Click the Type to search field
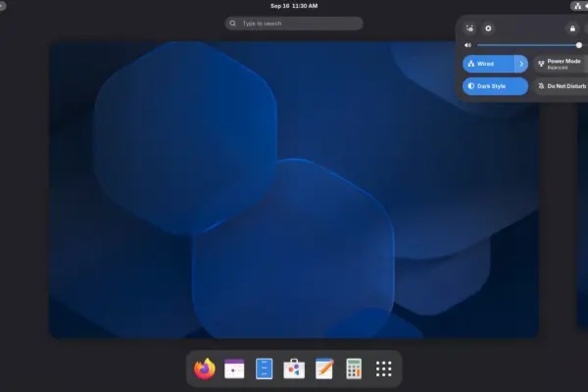 tap(294, 24)
